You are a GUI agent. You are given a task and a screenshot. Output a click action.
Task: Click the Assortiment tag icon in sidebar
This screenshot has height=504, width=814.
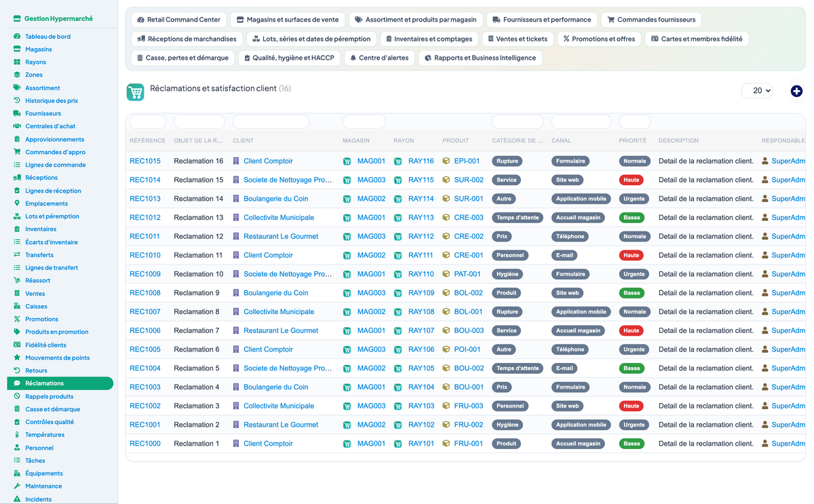(17, 88)
